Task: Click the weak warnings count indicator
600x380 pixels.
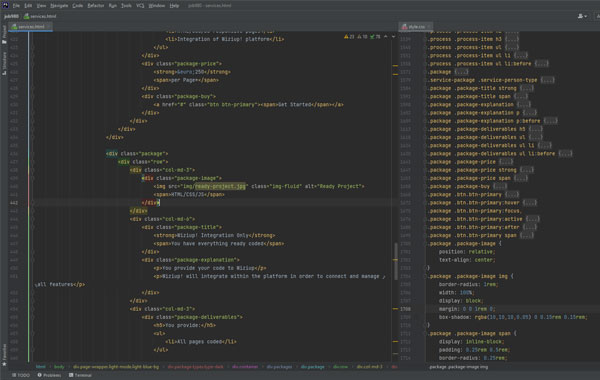Action: (x=362, y=37)
